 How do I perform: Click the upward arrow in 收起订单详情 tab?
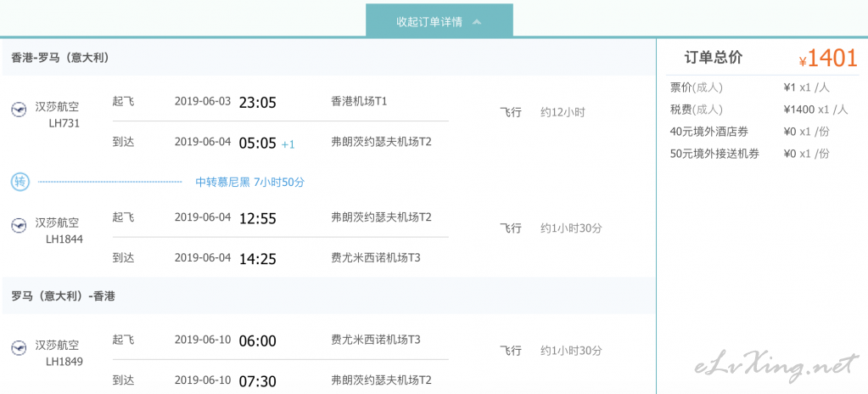[477, 22]
